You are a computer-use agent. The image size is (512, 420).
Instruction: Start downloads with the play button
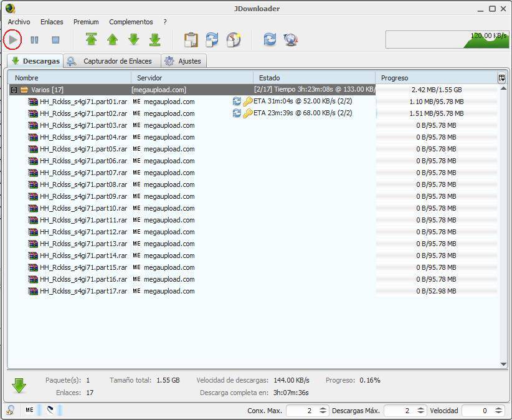pyautogui.click(x=12, y=40)
